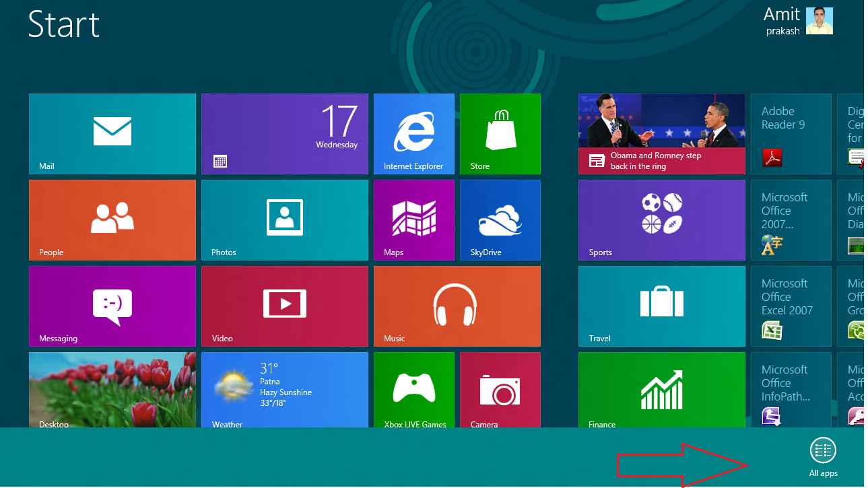Open the Video tile

coord(285,306)
